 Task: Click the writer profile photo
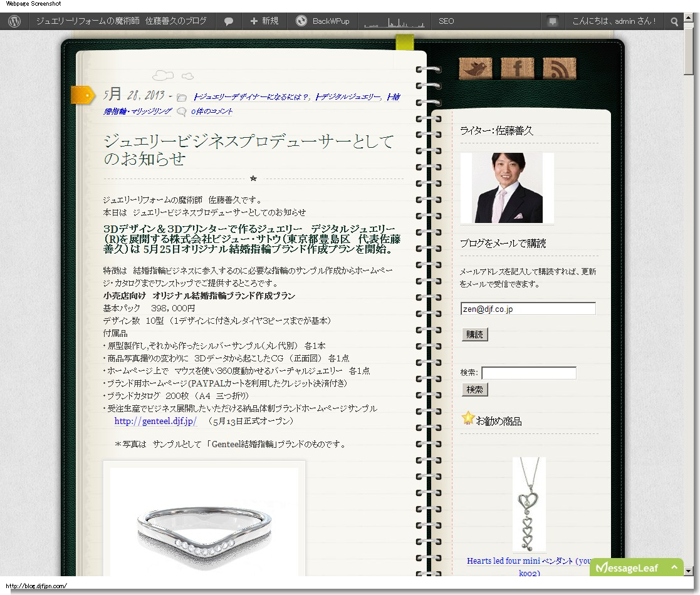coord(507,188)
